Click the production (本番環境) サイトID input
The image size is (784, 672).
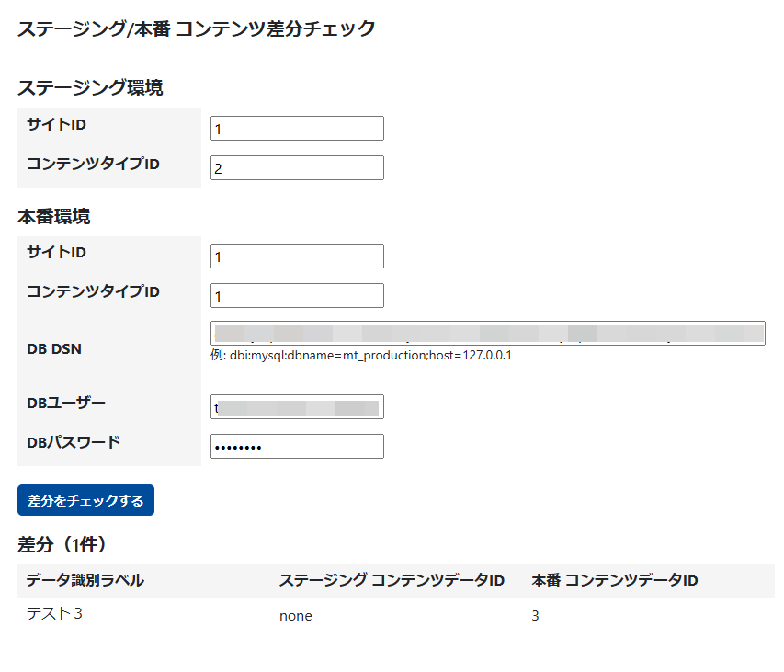(x=297, y=256)
